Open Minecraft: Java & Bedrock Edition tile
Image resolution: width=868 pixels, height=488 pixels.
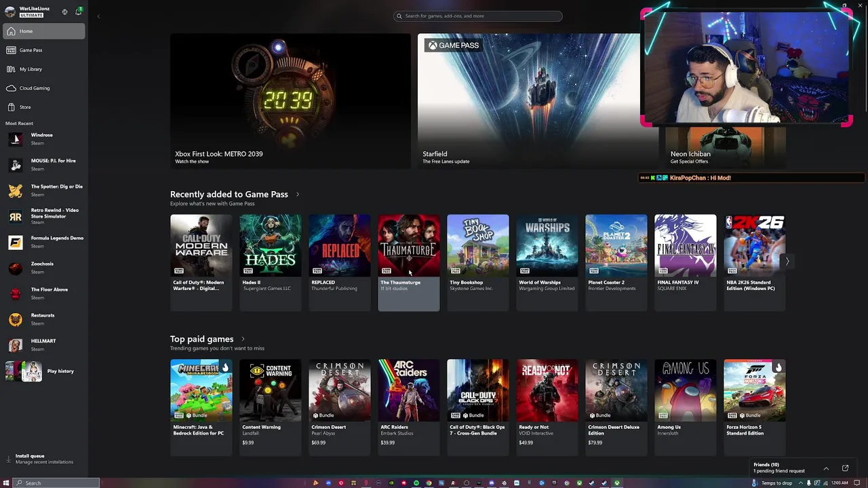point(201,407)
